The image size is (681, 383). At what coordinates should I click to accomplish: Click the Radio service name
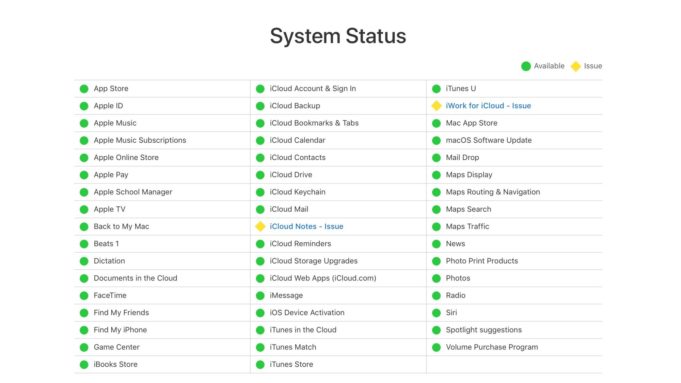click(x=456, y=295)
